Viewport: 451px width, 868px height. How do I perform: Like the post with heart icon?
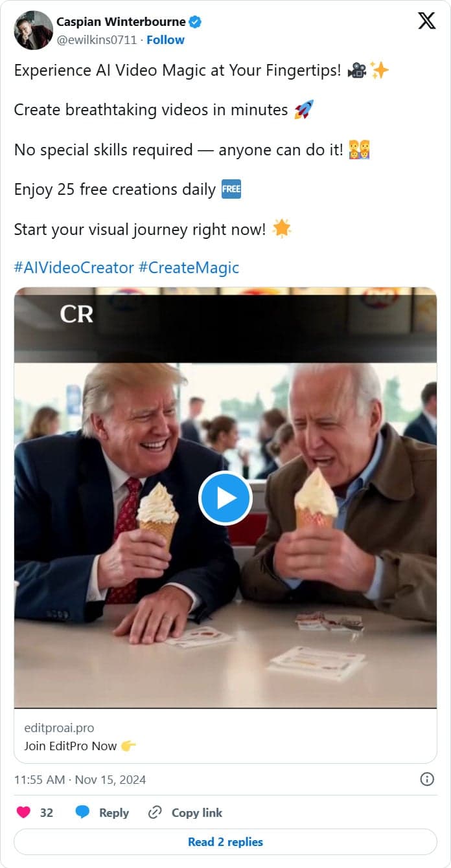coord(24,812)
